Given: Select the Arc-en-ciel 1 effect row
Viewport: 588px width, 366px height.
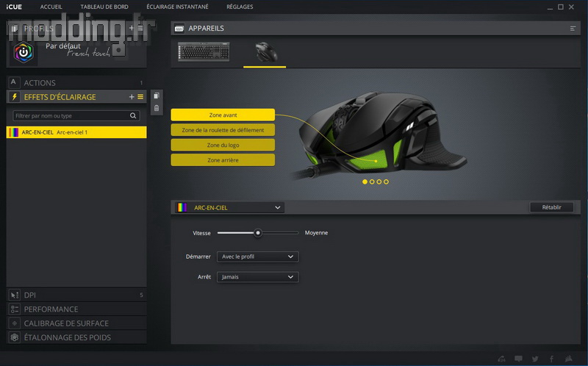Looking at the screenshot, I should [x=76, y=132].
